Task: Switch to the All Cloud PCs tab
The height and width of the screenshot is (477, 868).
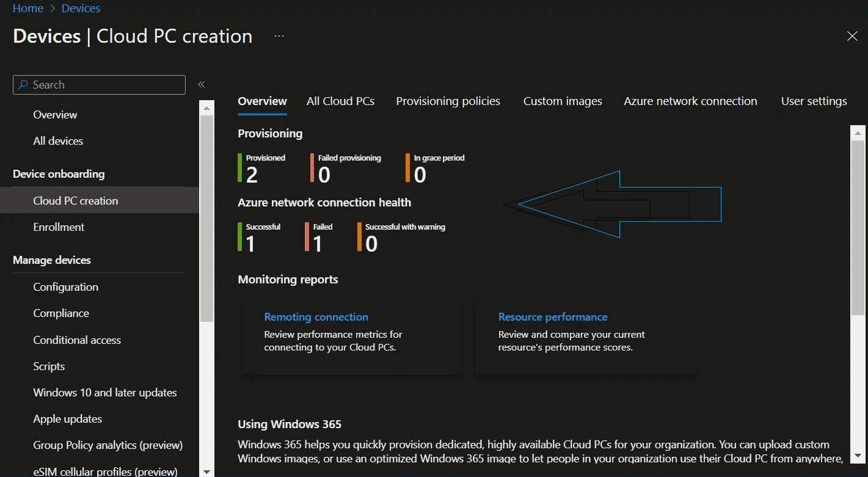Action: coord(340,101)
